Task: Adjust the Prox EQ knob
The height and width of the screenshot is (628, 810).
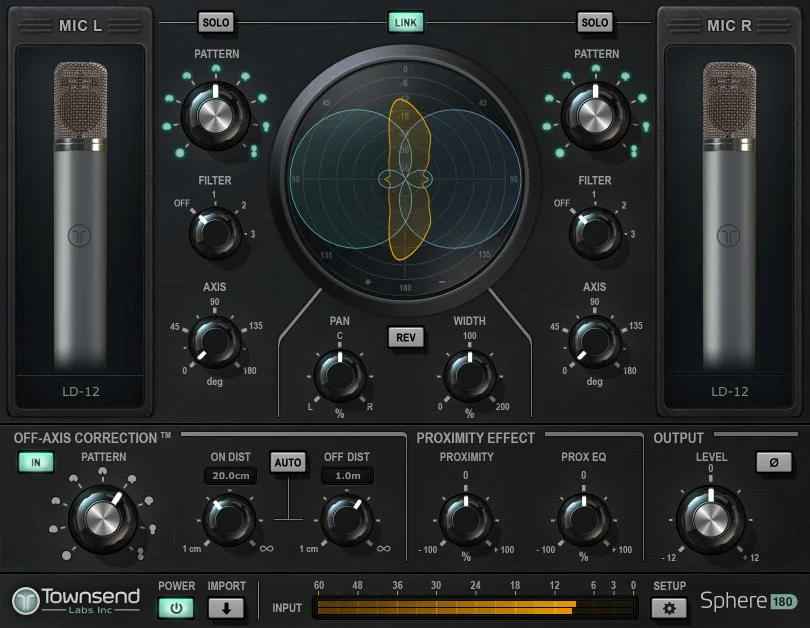Action: click(x=585, y=520)
